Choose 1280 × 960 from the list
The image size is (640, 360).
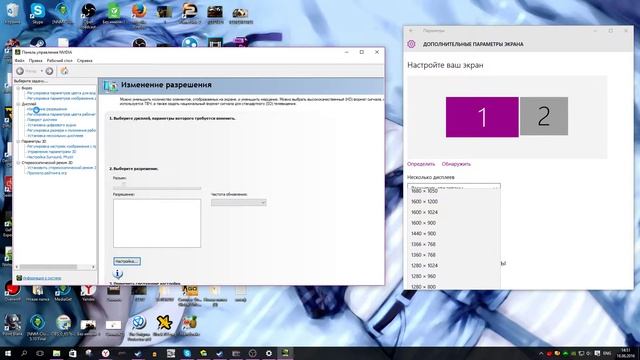pos(454,276)
